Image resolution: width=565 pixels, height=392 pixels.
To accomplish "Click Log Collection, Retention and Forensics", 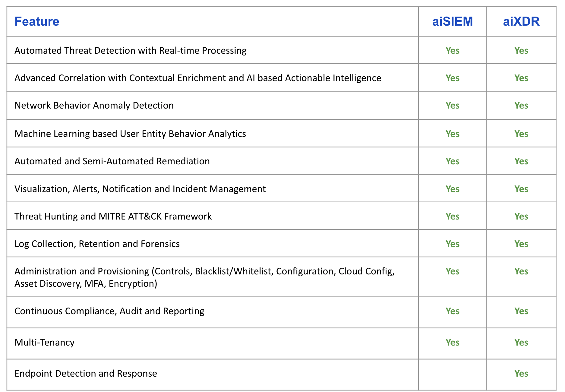I will click(97, 244).
